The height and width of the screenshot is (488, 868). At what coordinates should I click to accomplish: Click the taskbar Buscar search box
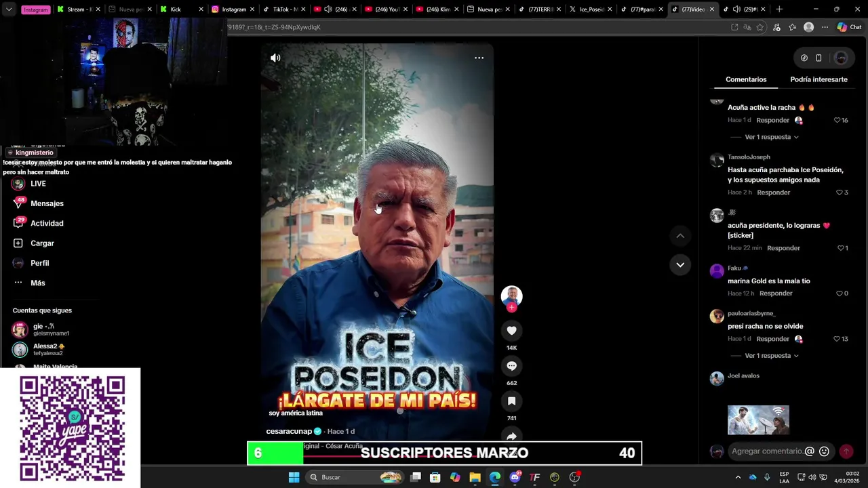point(354,477)
